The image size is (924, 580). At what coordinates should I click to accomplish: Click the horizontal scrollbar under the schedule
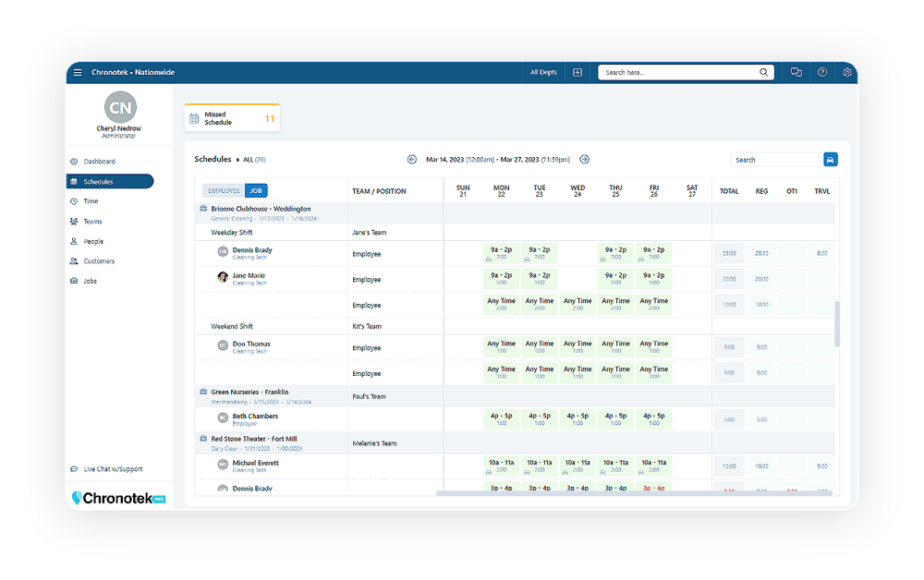(634, 493)
